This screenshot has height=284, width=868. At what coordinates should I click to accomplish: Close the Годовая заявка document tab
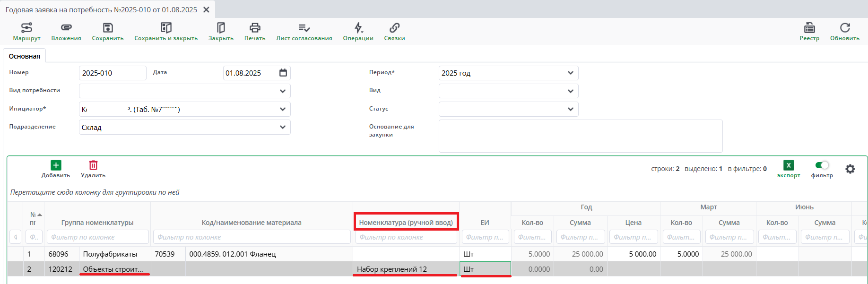click(206, 10)
